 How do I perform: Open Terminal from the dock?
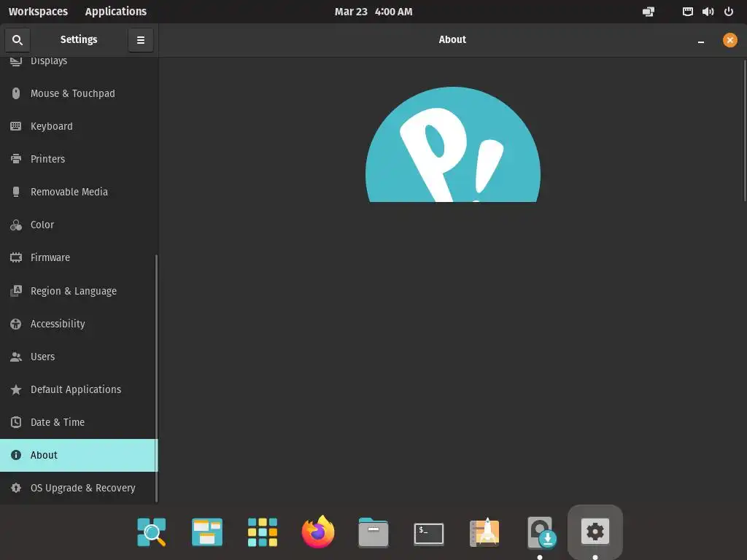tap(429, 533)
